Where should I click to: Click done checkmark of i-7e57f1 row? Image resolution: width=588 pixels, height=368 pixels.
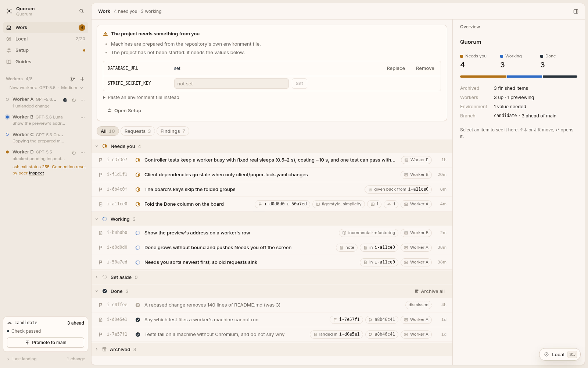pos(138,335)
